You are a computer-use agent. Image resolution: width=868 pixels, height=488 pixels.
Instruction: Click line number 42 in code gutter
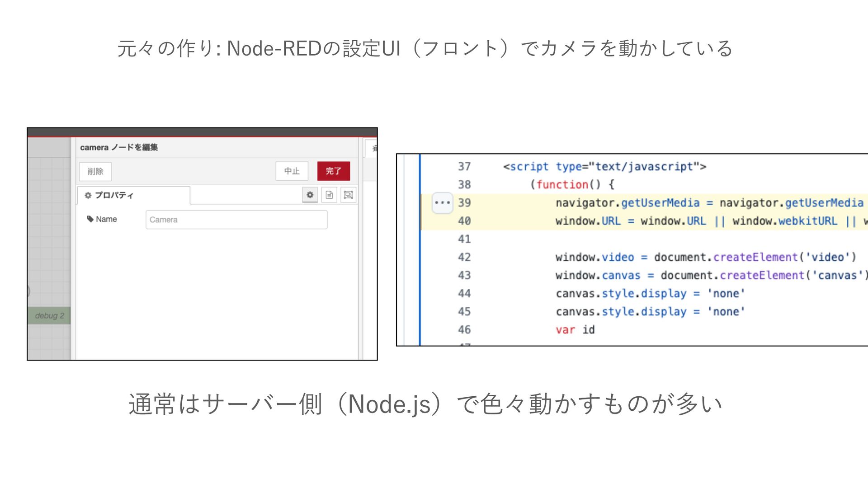pyautogui.click(x=464, y=257)
